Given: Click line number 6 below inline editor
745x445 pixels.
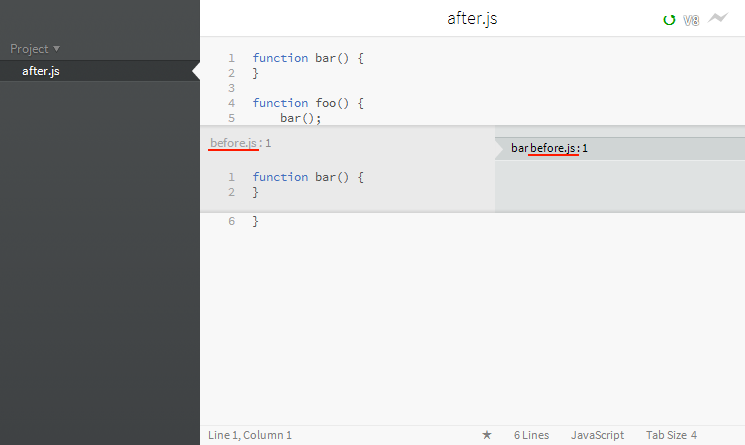Looking at the screenshot, I should coord(231,221).
